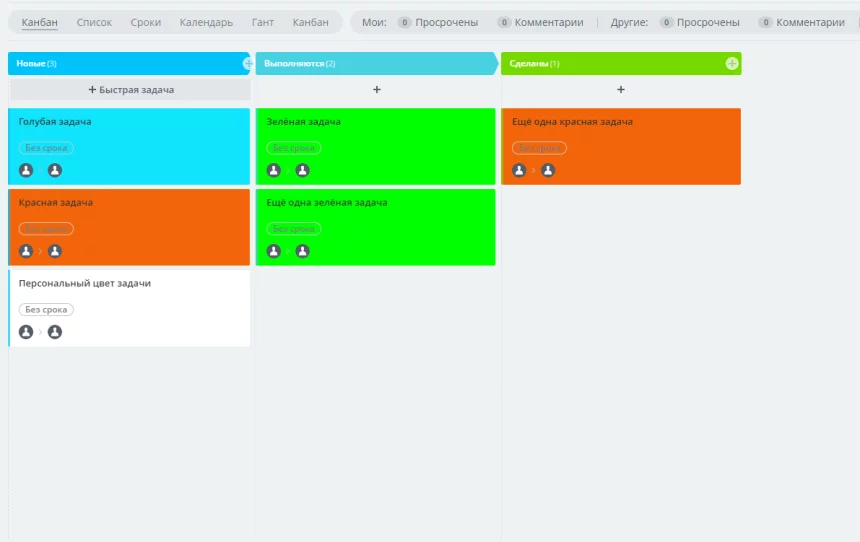The width and height of the screenshot is (860, 542).
Task: Add a task under Выполняются column
Action: (376, 90)
